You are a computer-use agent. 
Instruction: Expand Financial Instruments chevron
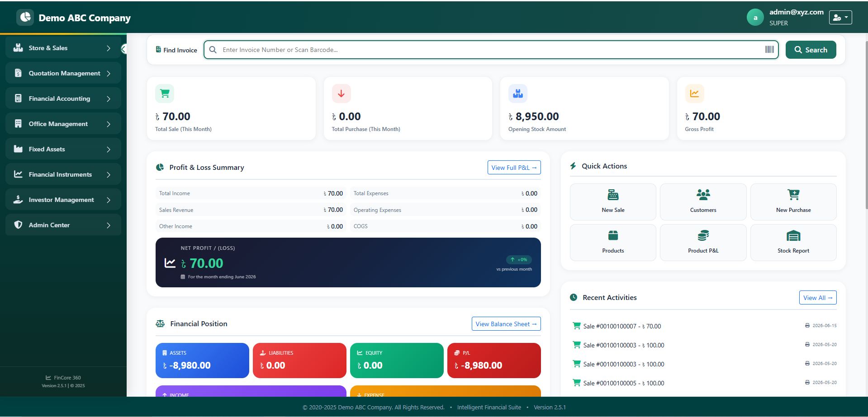pos(109,174)
